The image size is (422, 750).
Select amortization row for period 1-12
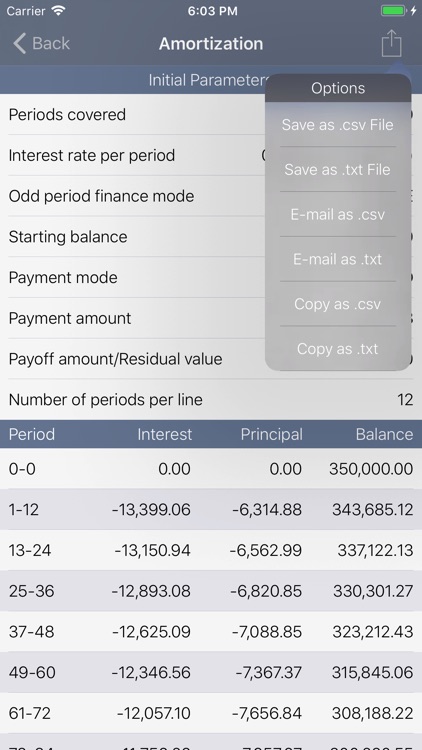point(211,509)
